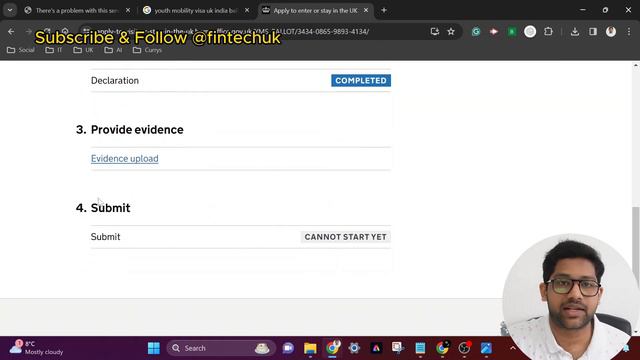Close the 'Apply to enter or stay' tab
The image size is (640, 360).
tap(366, 10)
